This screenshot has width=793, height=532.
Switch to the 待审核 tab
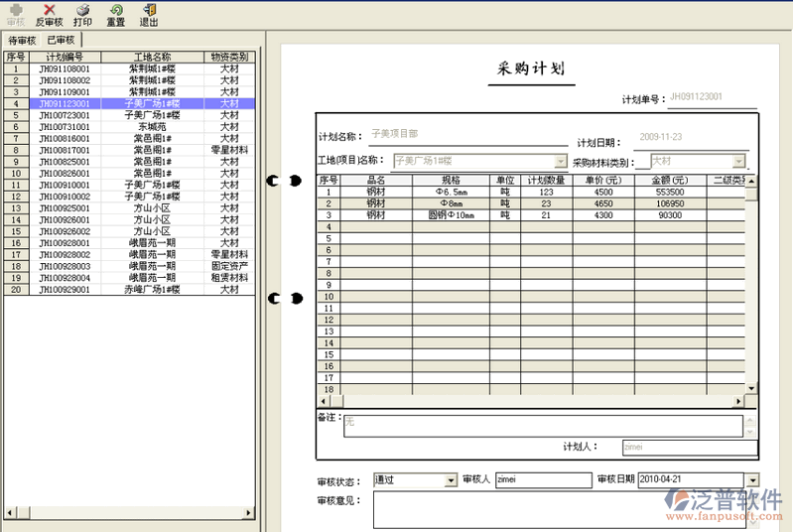coord(22,41)
